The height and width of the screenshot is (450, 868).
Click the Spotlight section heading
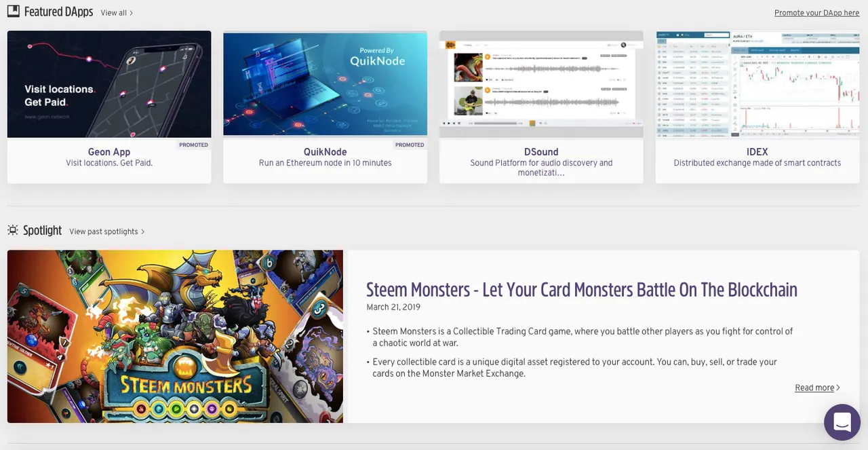click(x=42, y=231)
